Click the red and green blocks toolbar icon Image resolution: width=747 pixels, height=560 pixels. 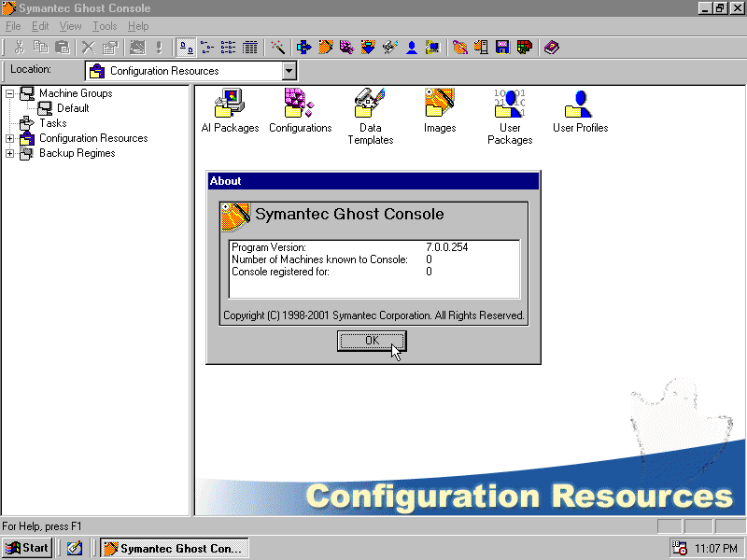pos(524,48)
